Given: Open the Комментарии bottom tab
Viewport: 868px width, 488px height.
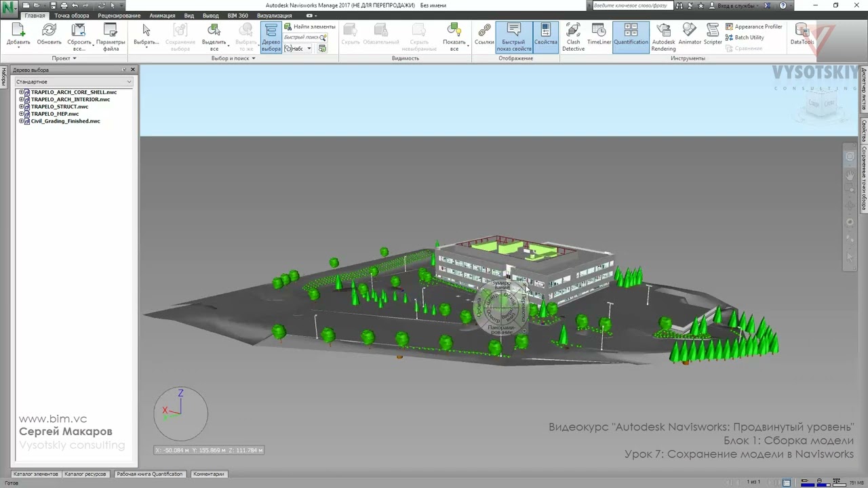Looking at the screenshot, I should coord(208,474).
